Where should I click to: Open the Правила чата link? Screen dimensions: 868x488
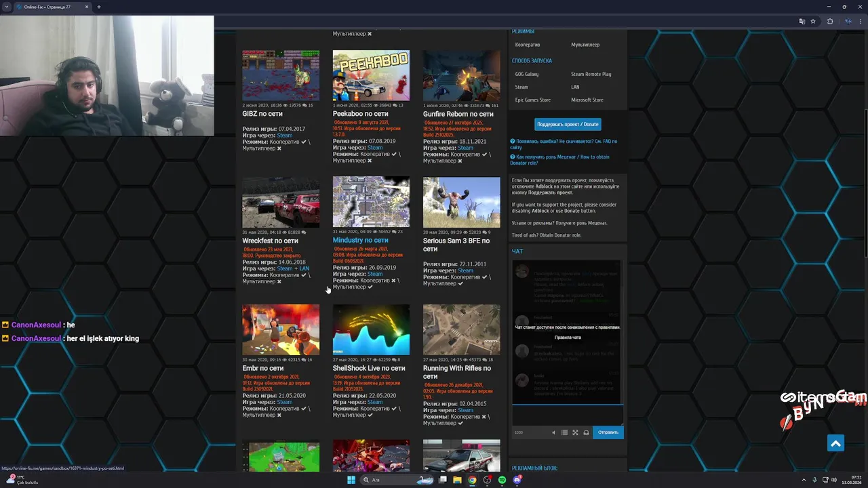(x=568, y=338)
